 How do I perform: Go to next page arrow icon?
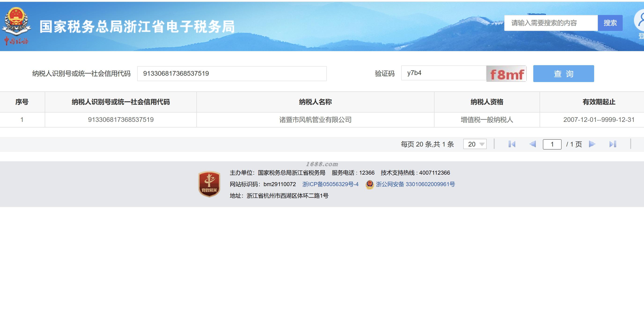click(x=592, y=144)
